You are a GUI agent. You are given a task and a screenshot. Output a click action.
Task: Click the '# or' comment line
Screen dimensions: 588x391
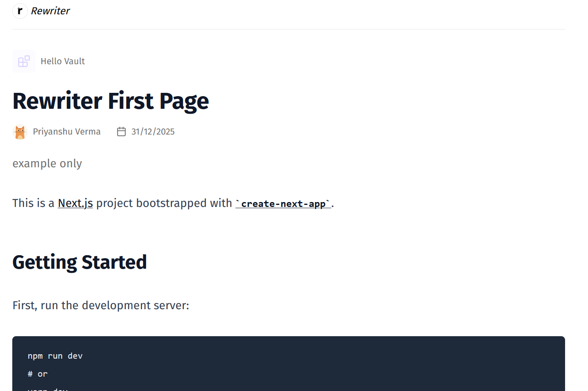pos(38,374)
